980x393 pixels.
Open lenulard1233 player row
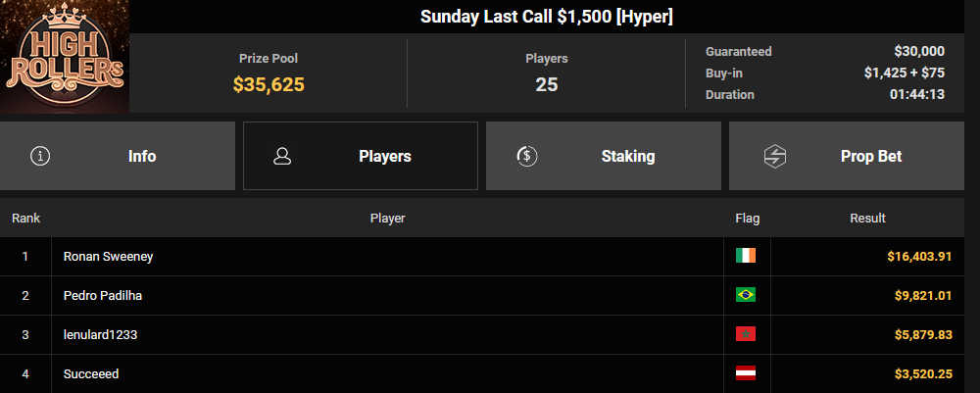[100, 334]
